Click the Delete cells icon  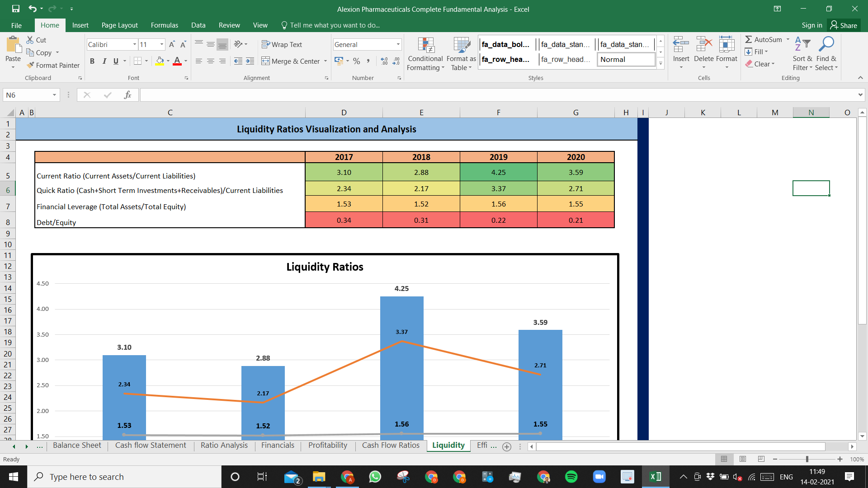point(704,45)
